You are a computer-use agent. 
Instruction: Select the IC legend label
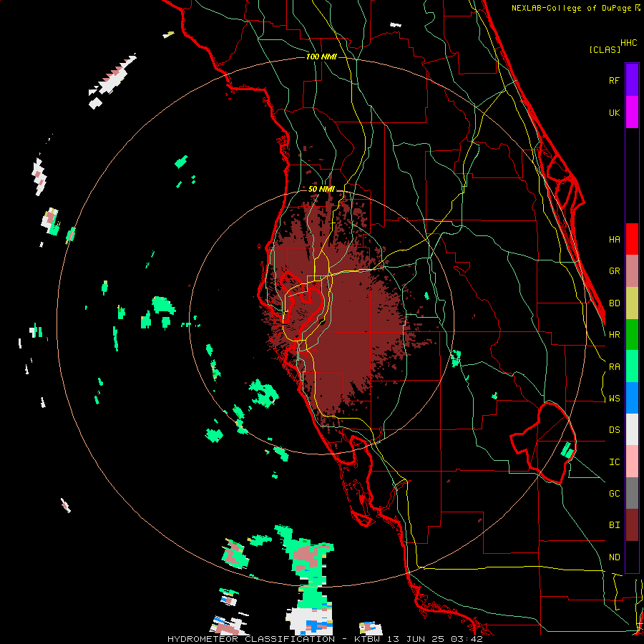pos(614,462)
